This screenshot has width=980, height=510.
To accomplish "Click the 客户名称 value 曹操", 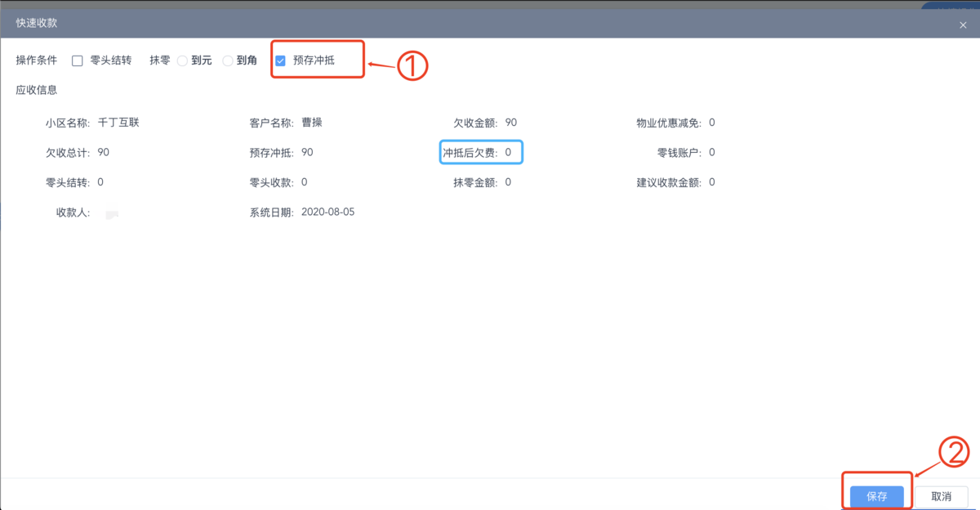I will [312, 123].
